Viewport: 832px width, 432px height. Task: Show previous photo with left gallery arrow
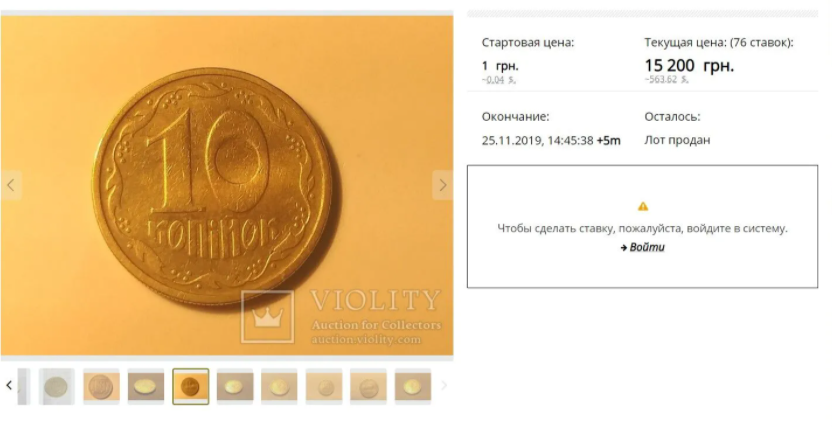pyautogui.click(x=11, y=185)
